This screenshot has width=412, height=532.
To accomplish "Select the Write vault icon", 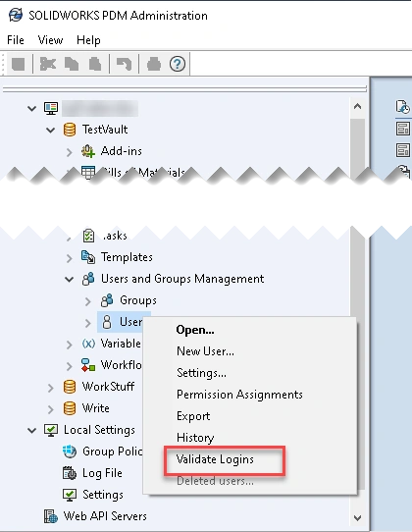I will (70, 408).
